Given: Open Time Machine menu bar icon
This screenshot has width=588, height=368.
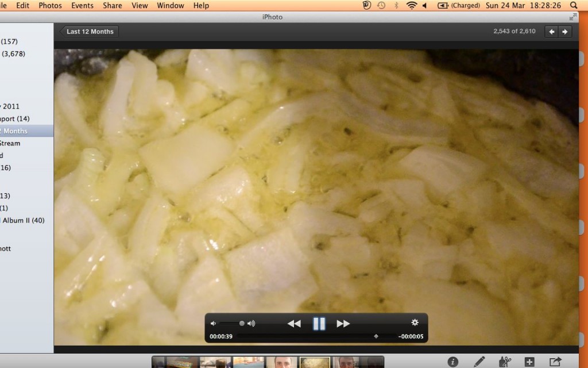Looking at the screenshot, I should [x=381, y=5].
